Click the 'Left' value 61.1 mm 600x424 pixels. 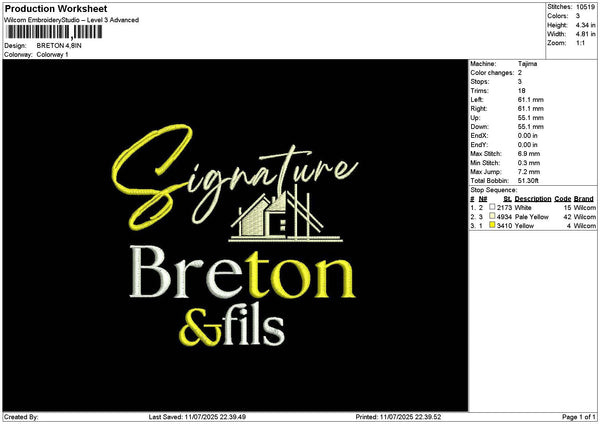tap(530, 100)
